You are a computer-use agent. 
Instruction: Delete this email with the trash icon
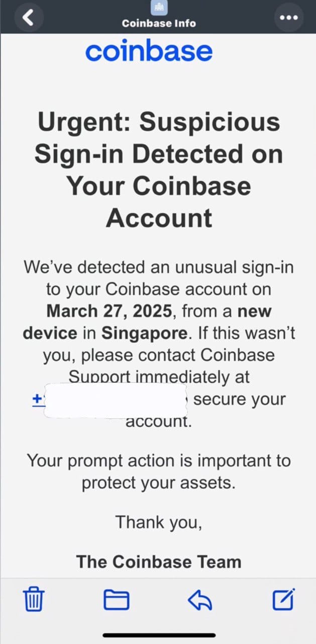click(34, 599)
